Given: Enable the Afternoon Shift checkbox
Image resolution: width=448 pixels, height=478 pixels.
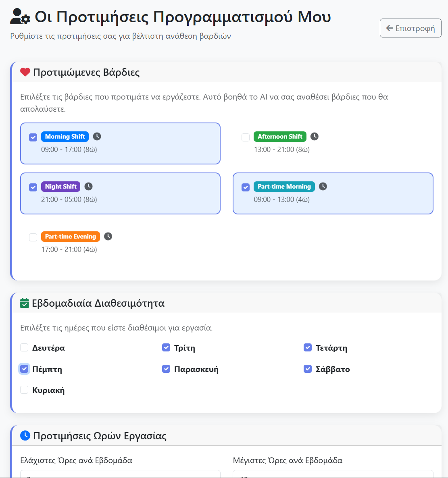Looking at the screenshot, I should coord(246,137).
